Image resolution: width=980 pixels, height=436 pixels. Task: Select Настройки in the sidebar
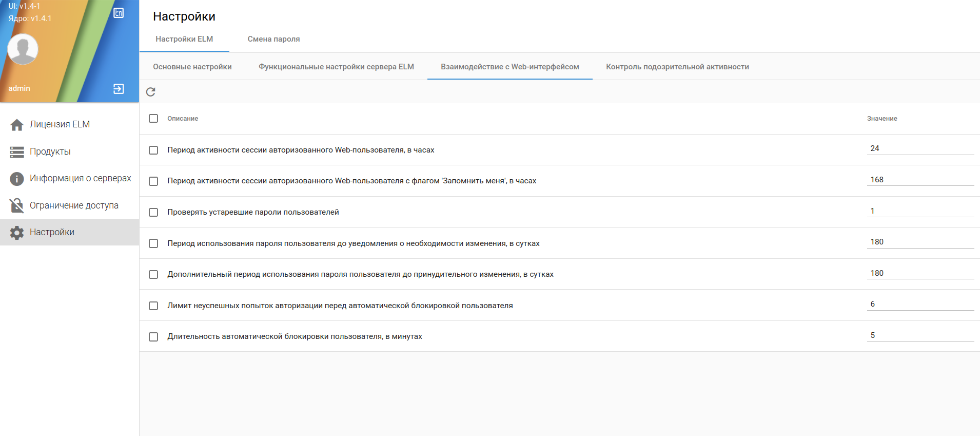click(69, 232)
